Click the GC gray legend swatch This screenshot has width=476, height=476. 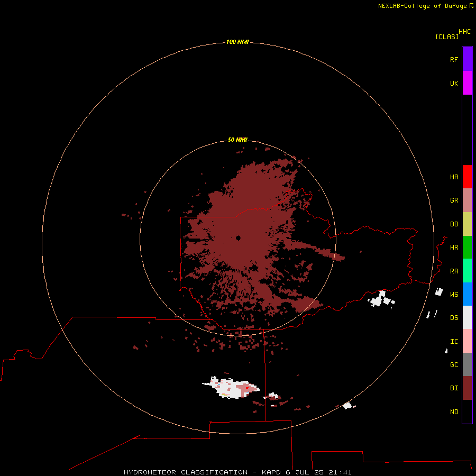pos(467,364)
